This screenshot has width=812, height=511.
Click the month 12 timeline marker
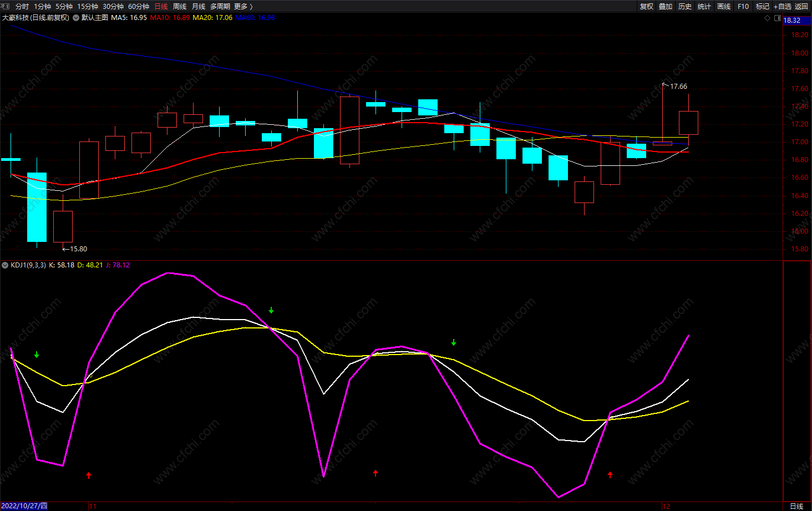click(x=667, y=507)
